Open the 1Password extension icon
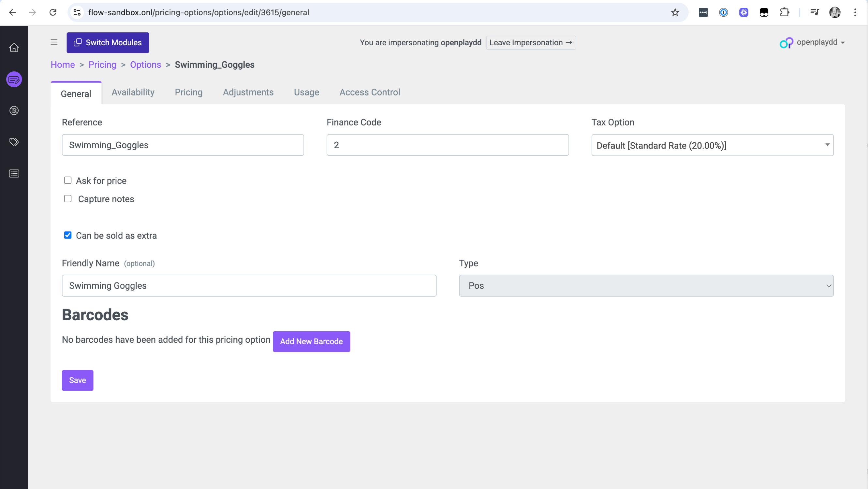The height and width of the screenshot is (489, 868). (724, 12)
